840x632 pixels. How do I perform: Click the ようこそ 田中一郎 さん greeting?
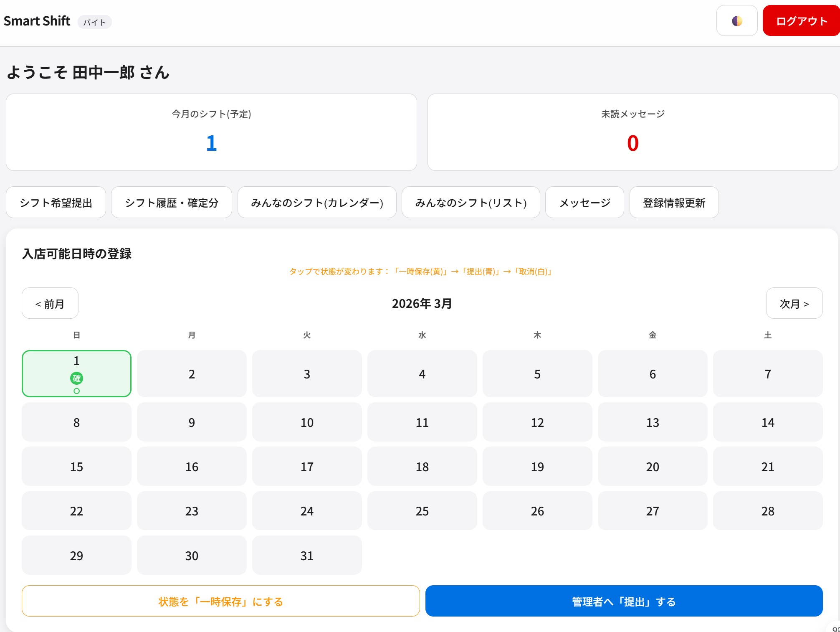click(x=88, y=72)
